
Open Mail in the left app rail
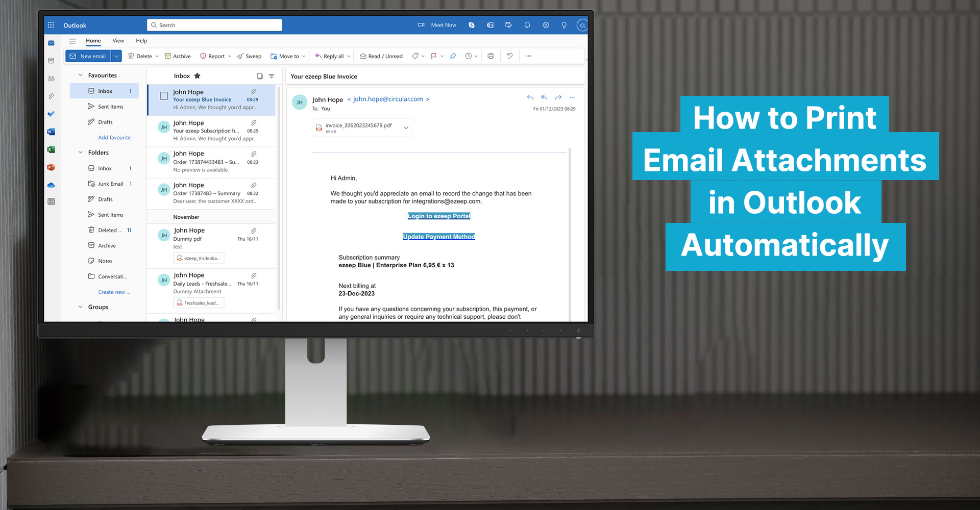51,43
